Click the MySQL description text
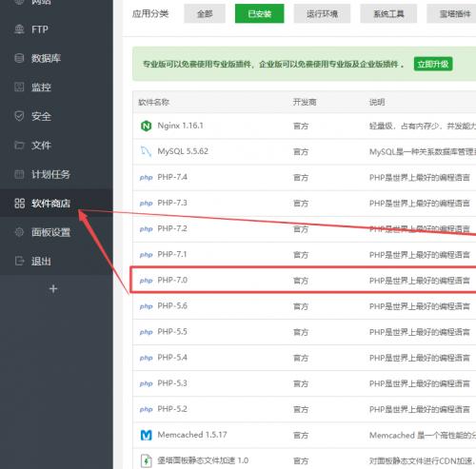476x469 pixels. click(423, 152)
